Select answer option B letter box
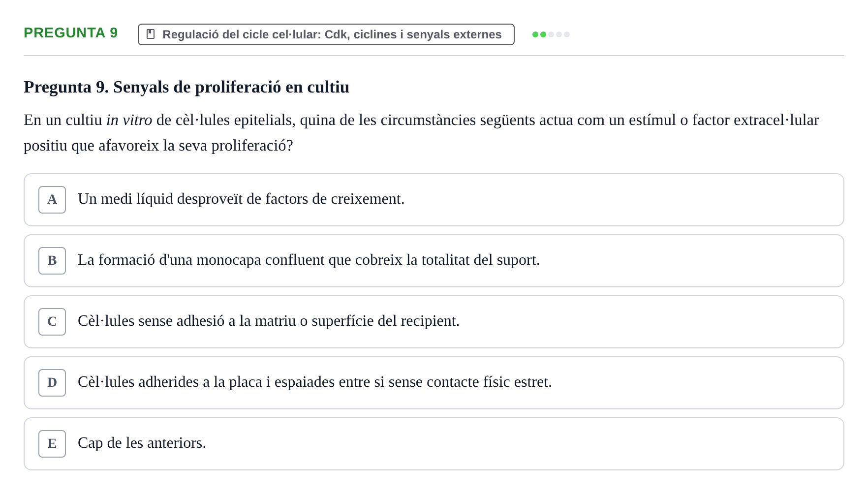Screen dimensions: 868x495 click(x=52, y=261)
